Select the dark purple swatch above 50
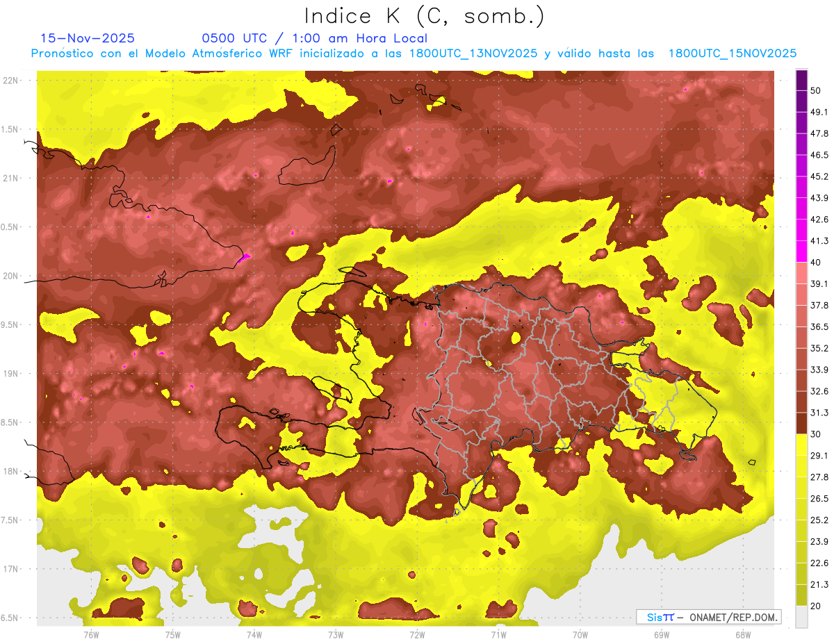The width and height of the screenshot is (834, 644). [802, 80]
